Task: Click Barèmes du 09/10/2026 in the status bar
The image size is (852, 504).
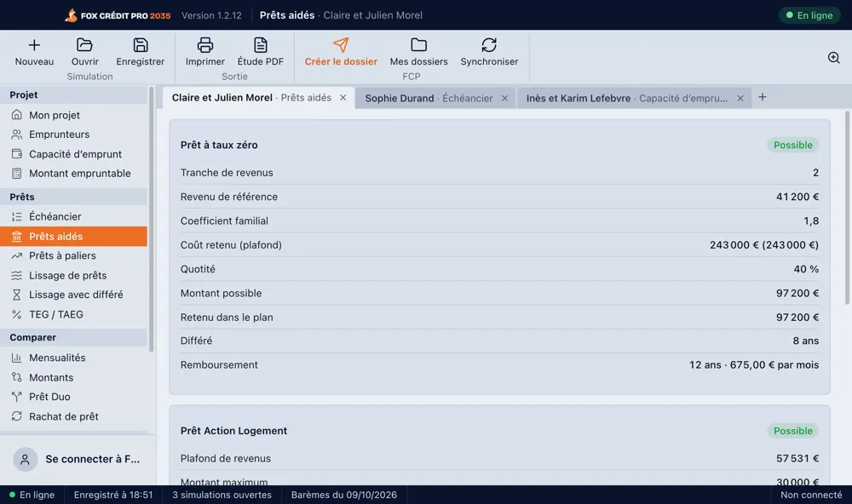Action: click(344, 495)
